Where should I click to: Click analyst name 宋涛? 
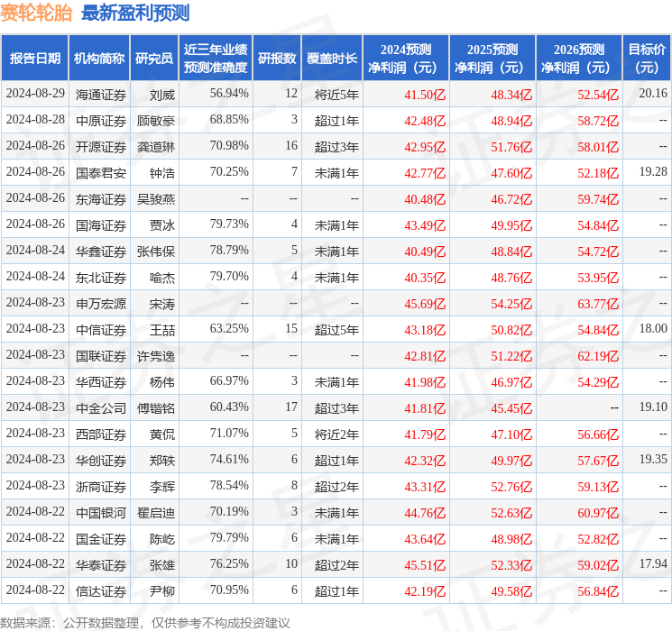pos(162,304)
